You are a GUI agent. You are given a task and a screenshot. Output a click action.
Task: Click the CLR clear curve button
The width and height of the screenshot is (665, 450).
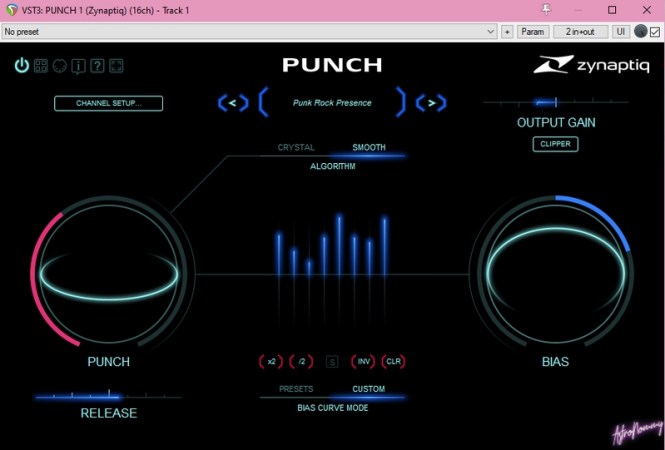point(394,361)
